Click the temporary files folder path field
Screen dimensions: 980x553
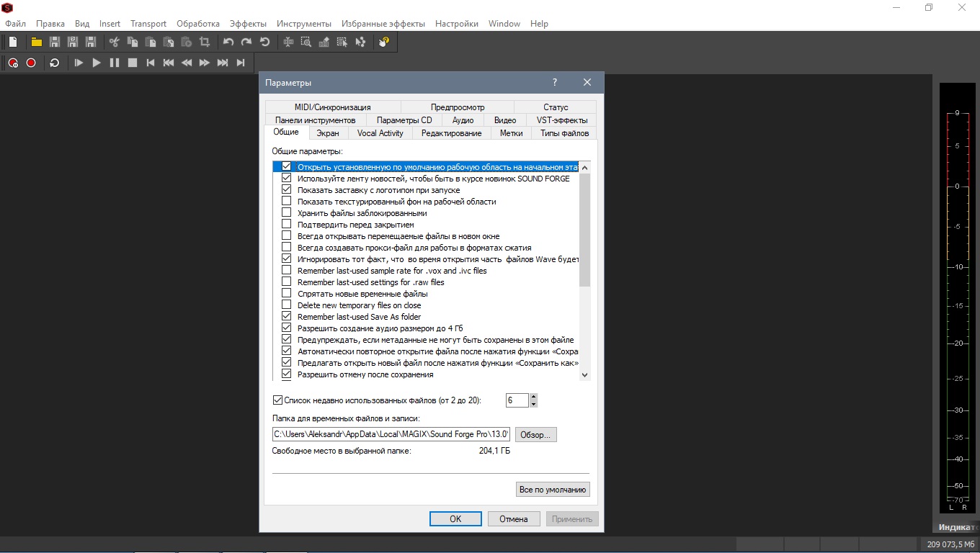tap(391, 434)
